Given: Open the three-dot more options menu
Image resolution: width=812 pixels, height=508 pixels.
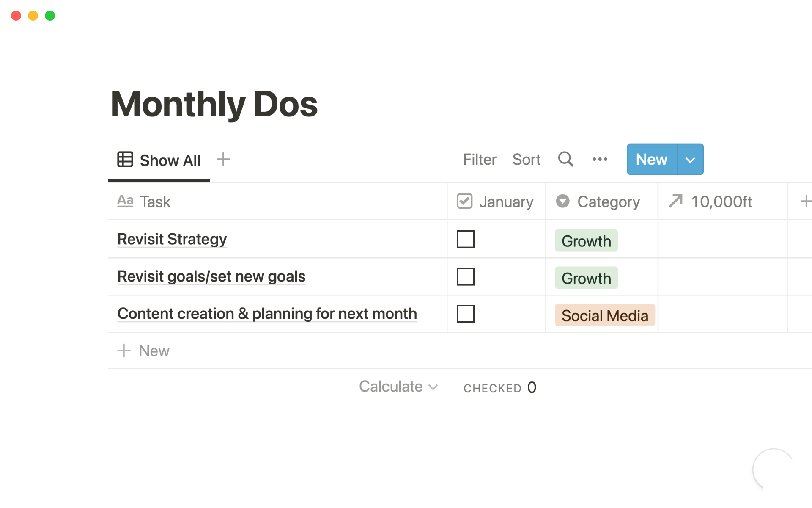Looking at the screenshot, I should [x=600, y=159].
